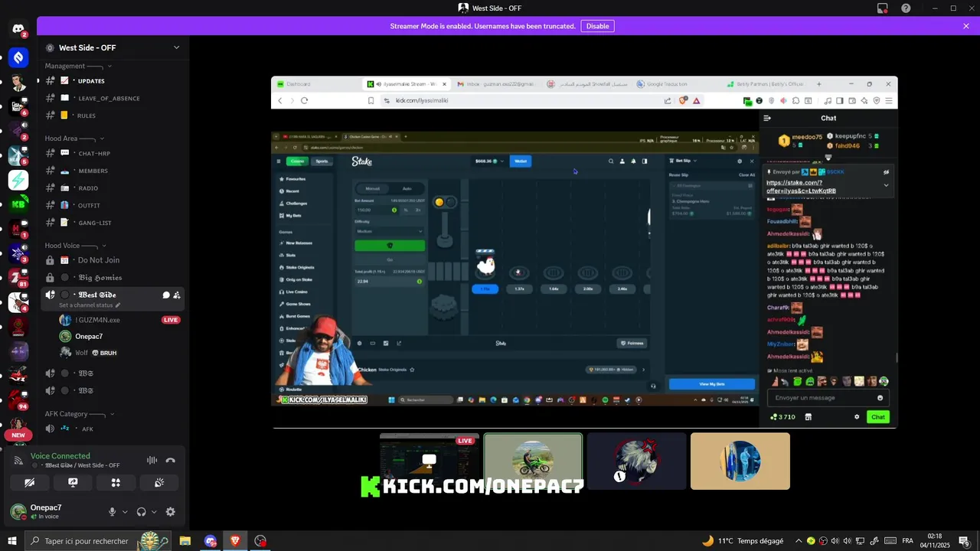The width and height of the screenshot is (980, 551).
Task: Open noise suppression waveform icon
Action: tap(152, 461)
